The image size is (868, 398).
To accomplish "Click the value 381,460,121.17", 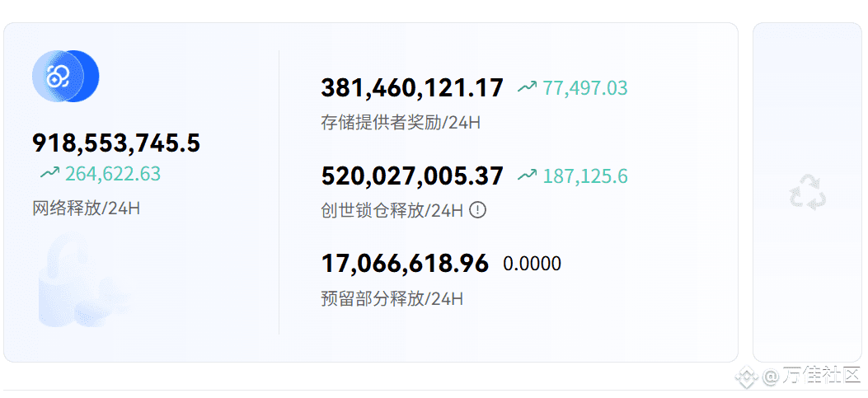I will click(412, 88).
